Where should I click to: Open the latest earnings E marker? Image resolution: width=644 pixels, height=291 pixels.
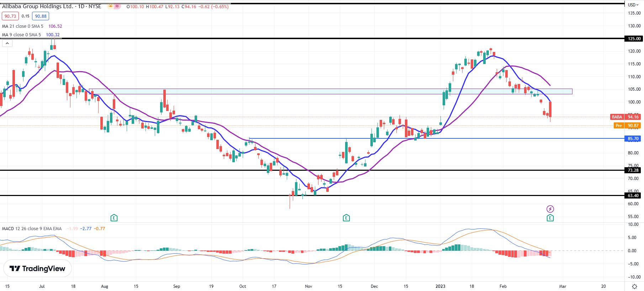coord(550,218)
